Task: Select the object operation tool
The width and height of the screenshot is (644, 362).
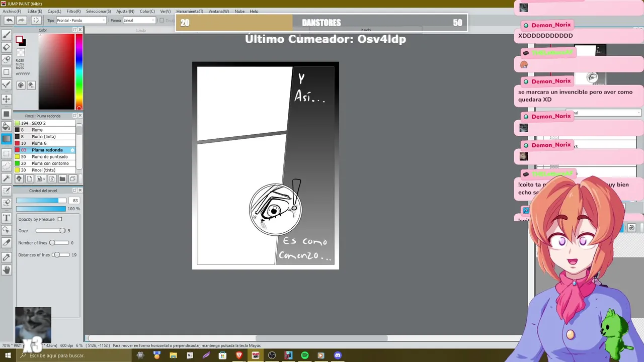Action: tap(7, 230)
